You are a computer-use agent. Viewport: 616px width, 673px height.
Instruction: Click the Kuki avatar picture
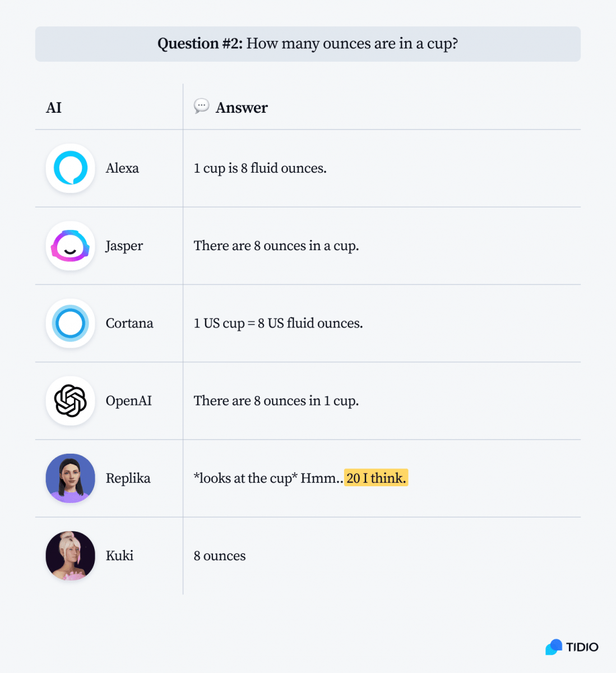tap(71, 556)
